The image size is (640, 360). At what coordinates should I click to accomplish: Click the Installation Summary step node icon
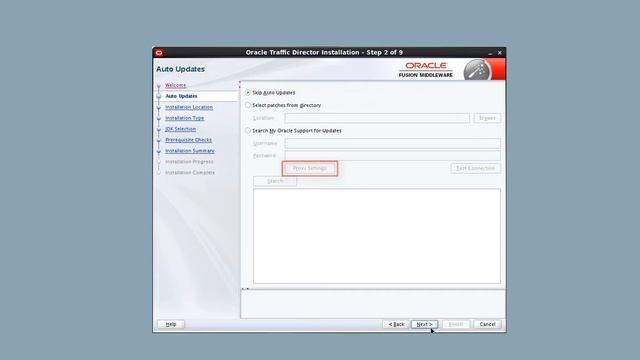(159, 152)
